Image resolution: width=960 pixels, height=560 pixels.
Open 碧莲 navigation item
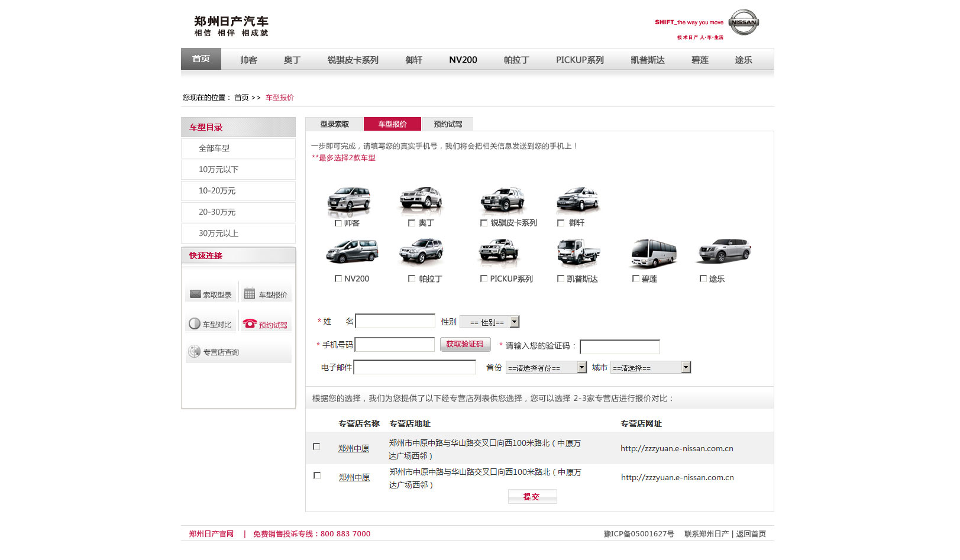coord(700,60)
